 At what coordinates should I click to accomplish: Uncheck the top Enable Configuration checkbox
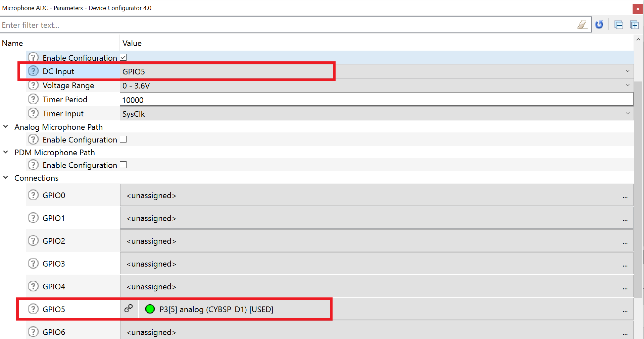point(123,57)
